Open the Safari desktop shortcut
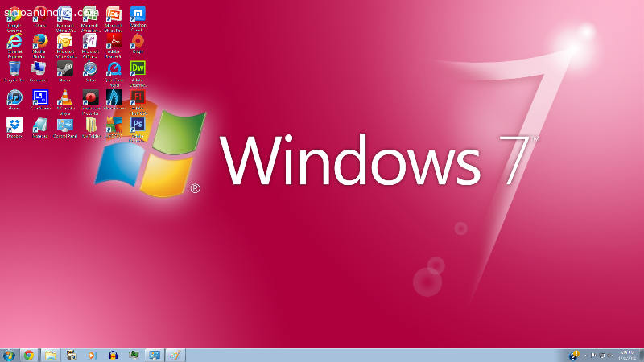Screen dimensions: 644x362 tap(90, 72)
